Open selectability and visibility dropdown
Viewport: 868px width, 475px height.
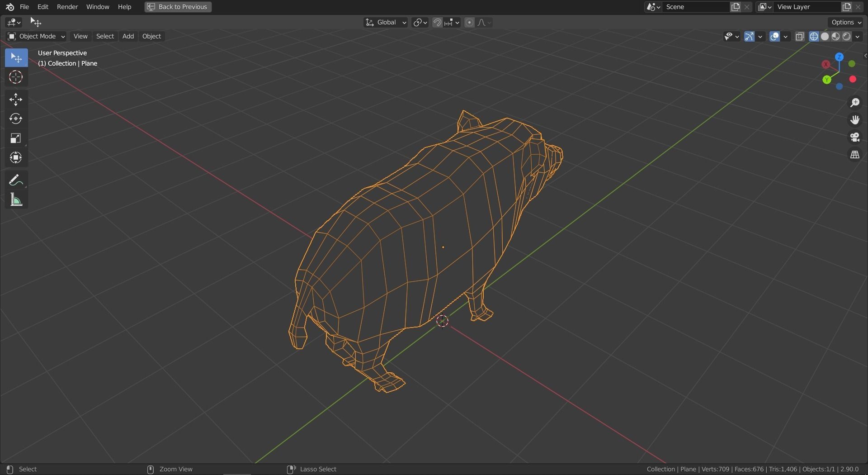731,37
